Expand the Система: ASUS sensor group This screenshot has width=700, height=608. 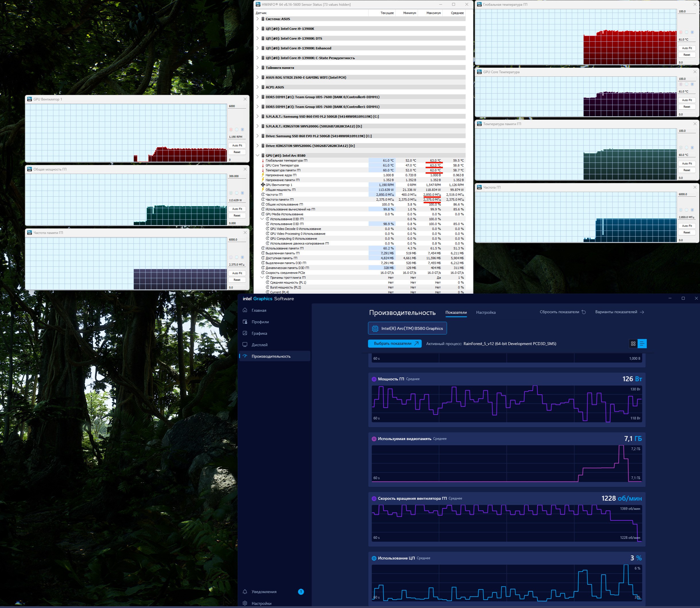(257, 19)
